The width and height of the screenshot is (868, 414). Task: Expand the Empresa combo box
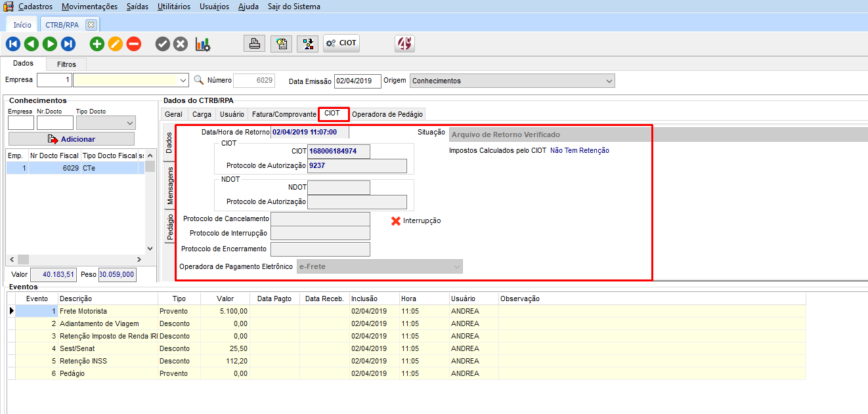tap(183, 81)
